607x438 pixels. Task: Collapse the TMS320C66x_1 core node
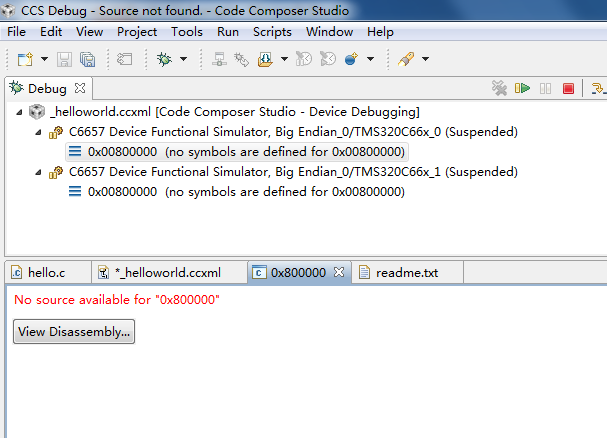click(38, 173)
